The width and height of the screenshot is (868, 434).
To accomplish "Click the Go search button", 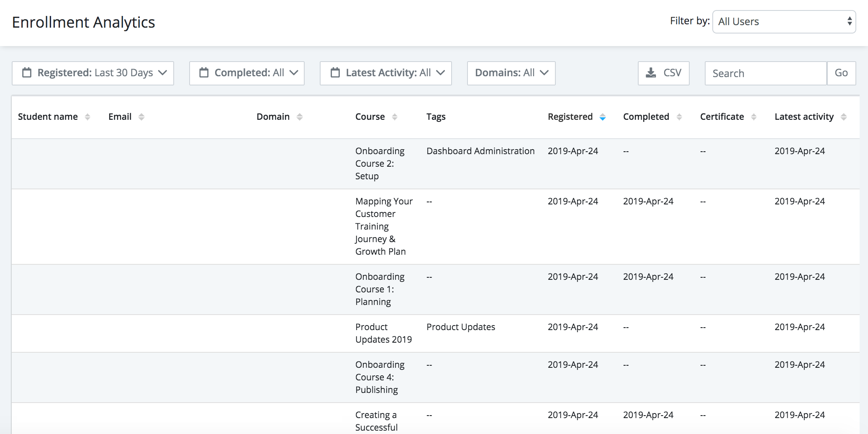I will tap(841, 73).
